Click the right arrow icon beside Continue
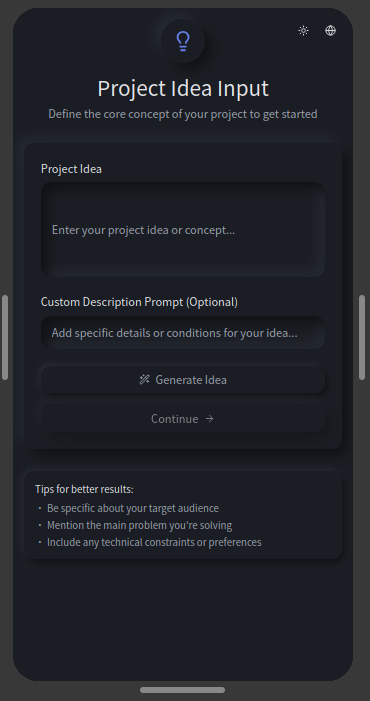The width and height of the screenshot is (370, 701). click(210, 418)
